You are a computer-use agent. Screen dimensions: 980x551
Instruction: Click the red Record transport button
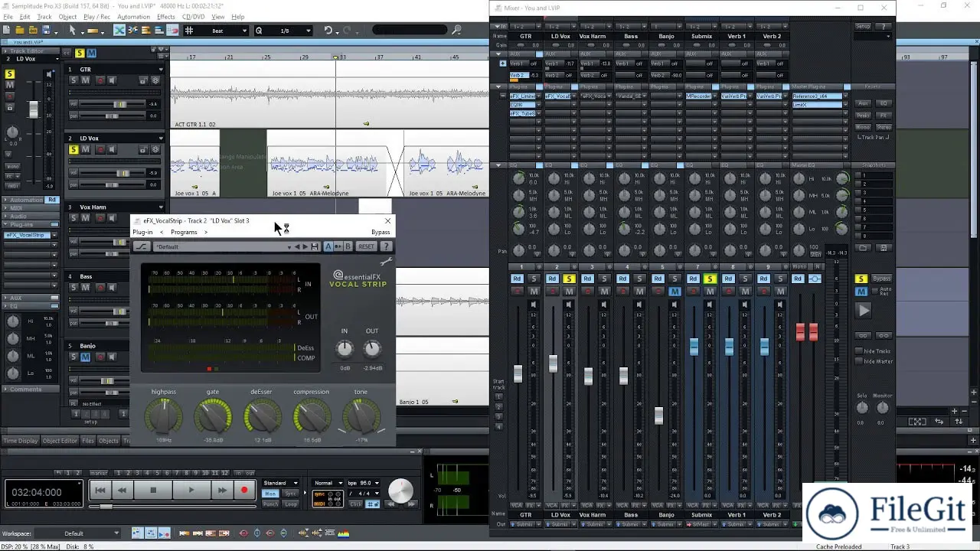(244, 490)
